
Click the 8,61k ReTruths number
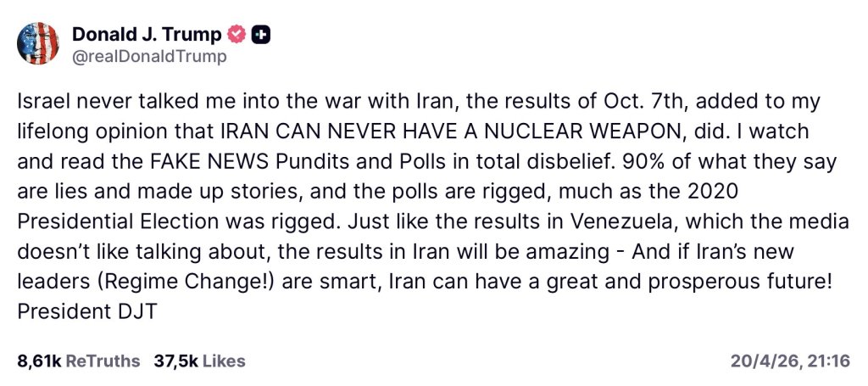[x=39, y=361]
